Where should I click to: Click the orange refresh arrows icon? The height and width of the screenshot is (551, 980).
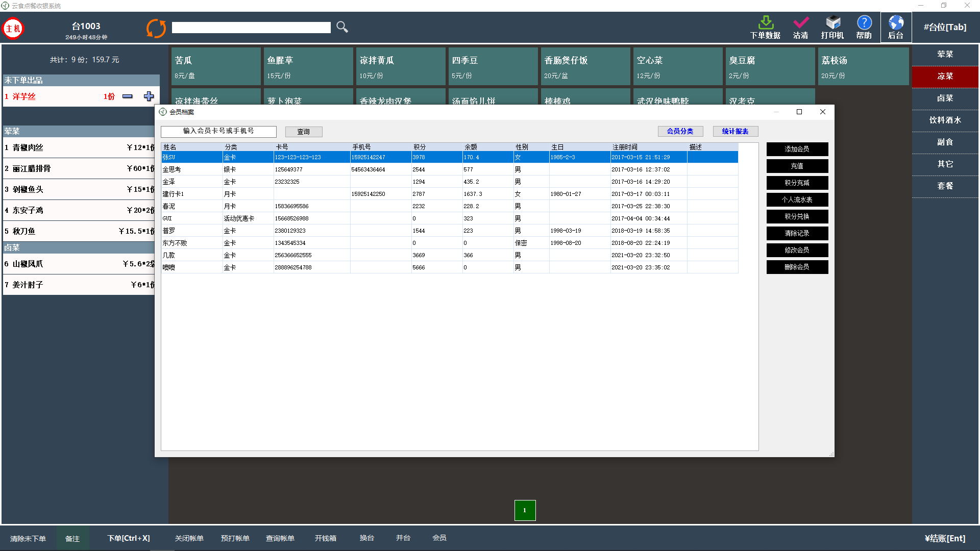[156, 28]
